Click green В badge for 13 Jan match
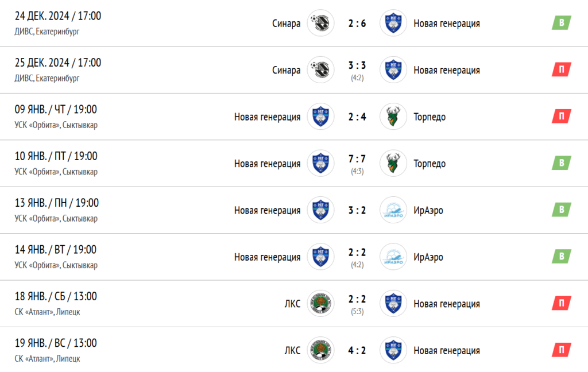Screen dimensions: 588x372 coord(562,210)
